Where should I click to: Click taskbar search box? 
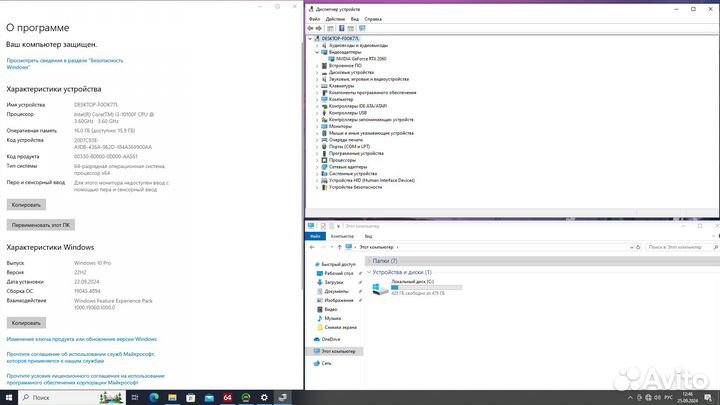72,397
